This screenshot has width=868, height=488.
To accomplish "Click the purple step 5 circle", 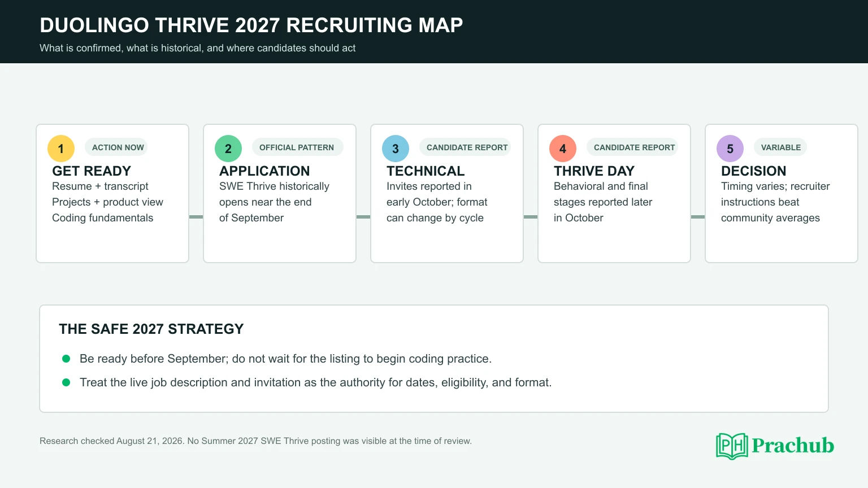I will click(x=730, y=149).
